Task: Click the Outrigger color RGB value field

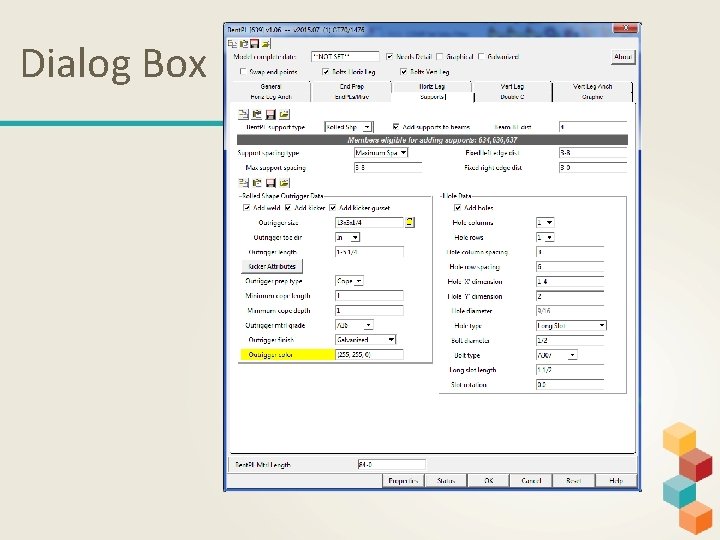Action: pos(369,354)
